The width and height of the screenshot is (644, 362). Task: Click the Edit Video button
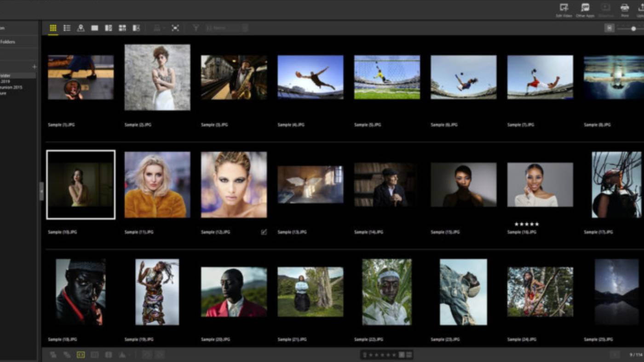[x=563, y=10]
